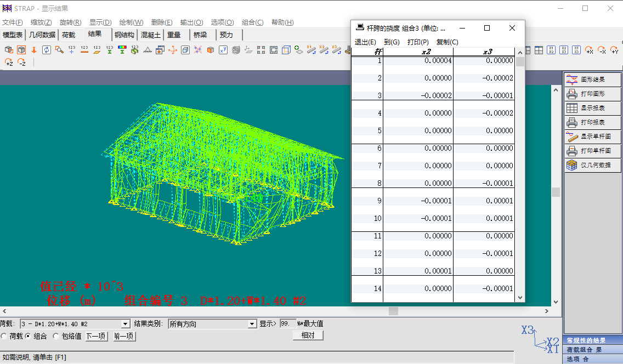Open 图形结果 graphic results panel
Viewport: 623px width, 364px height.
(592, 79)
